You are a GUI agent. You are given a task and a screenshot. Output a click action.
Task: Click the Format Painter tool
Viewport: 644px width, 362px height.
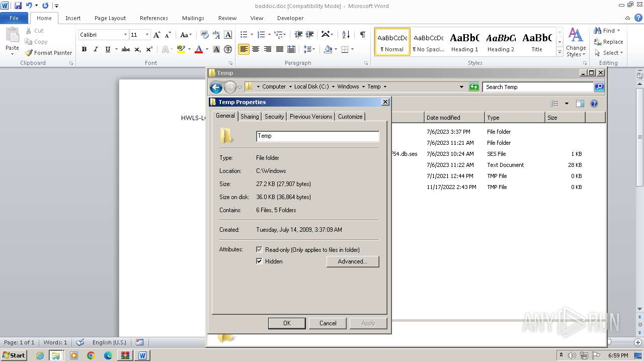pyautogui.click(x=48, y=53)
